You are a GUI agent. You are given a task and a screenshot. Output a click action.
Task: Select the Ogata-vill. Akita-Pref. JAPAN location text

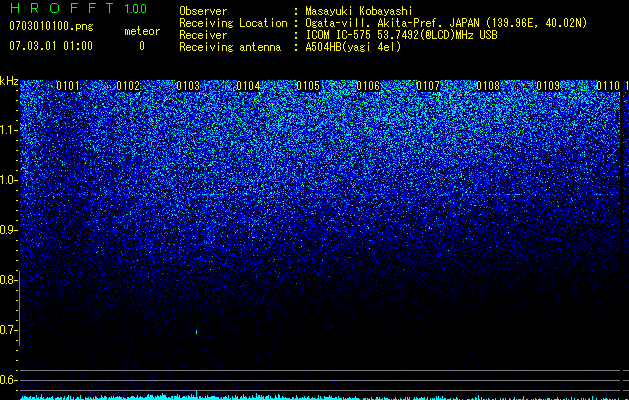pos(445,23)
